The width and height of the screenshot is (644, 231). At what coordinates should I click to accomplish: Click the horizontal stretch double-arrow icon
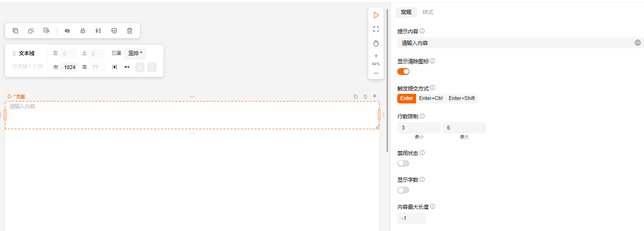point(127,67)
